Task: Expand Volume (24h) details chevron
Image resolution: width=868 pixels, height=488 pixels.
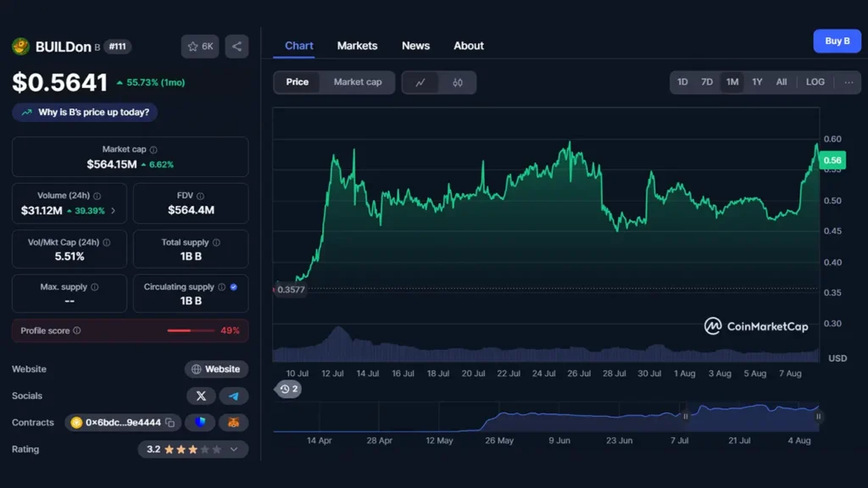Action: (x=114, y=211)
